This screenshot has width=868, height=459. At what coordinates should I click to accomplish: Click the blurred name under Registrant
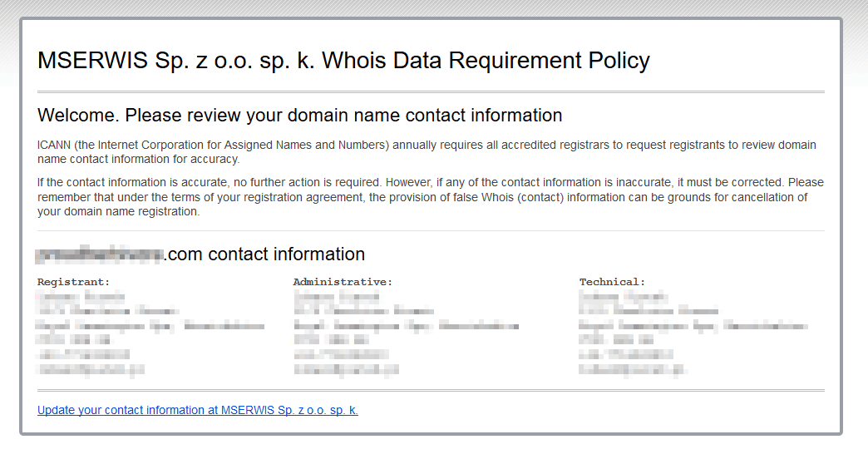(81, 296)
